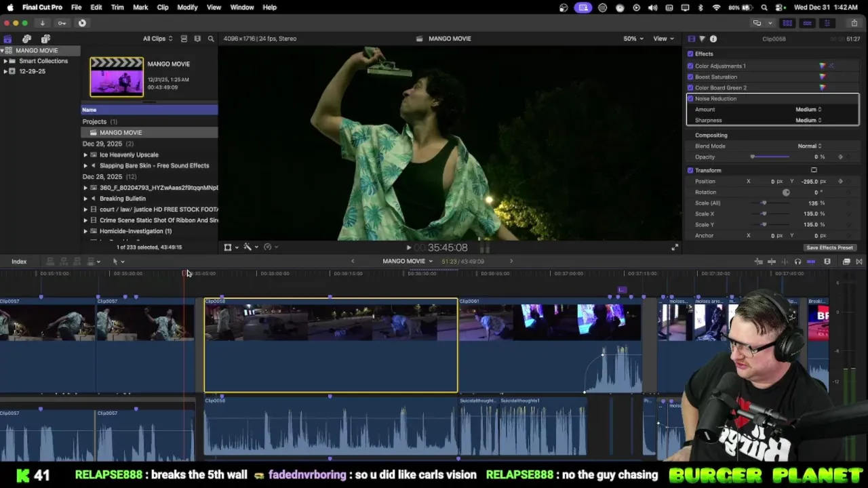Uncheck Color Adjustments 1 effect
The width and height of the screenshot is (868, 488).
pyautogui.click(x=690, y=66)
